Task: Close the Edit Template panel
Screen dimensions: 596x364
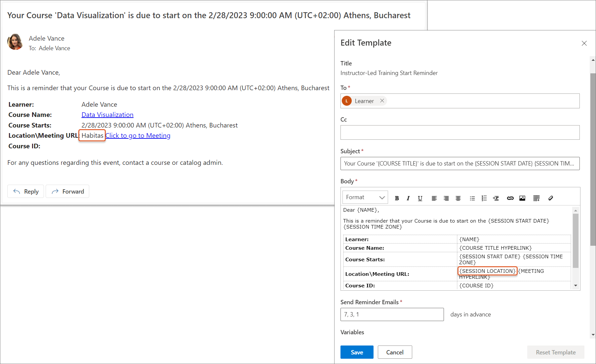Action: [x=584, y=43]
